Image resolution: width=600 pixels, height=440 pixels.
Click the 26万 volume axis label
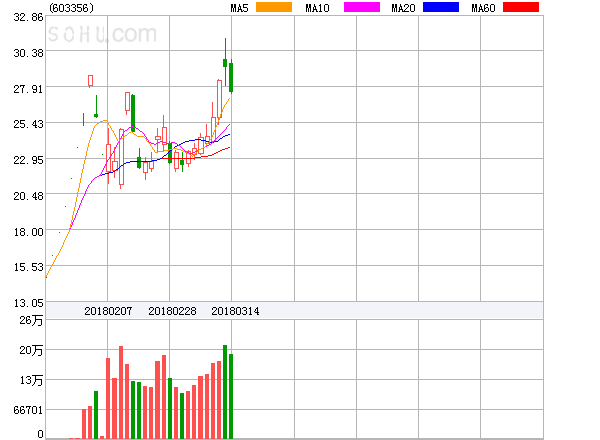(31, 320)
